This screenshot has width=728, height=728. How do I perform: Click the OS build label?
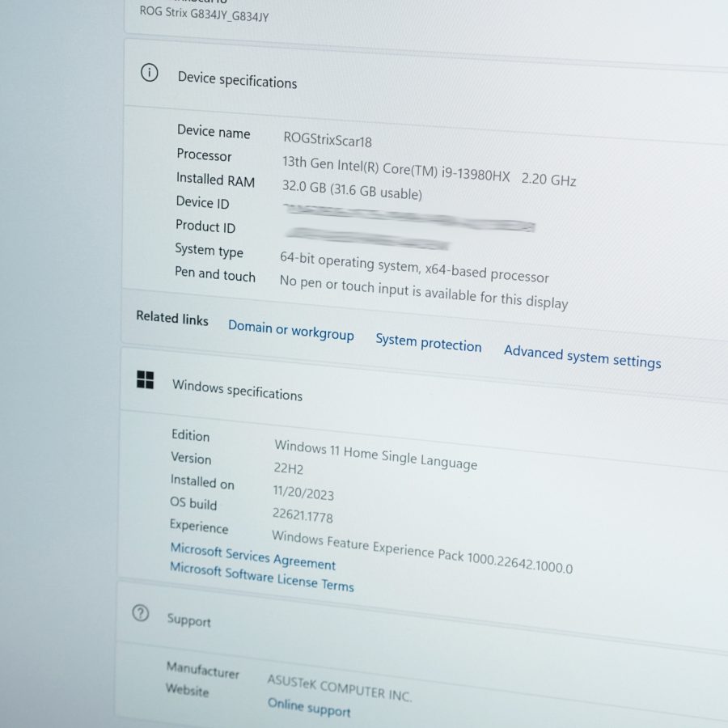(x=193, y=503)
